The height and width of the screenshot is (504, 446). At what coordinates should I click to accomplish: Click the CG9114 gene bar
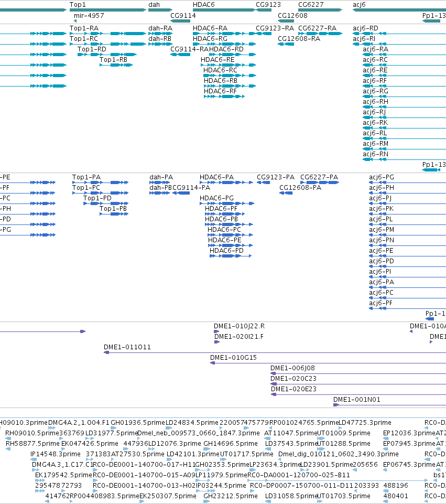180,21
